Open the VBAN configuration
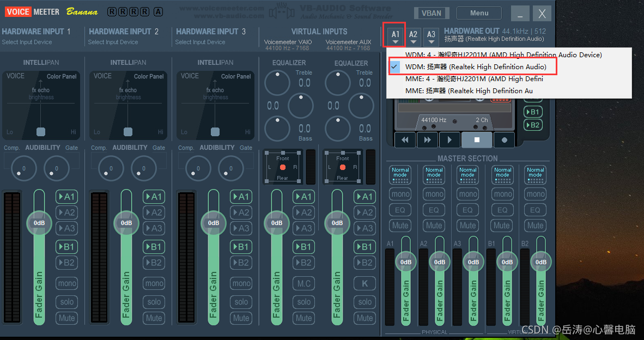644x340 pixels. [432, 13]
